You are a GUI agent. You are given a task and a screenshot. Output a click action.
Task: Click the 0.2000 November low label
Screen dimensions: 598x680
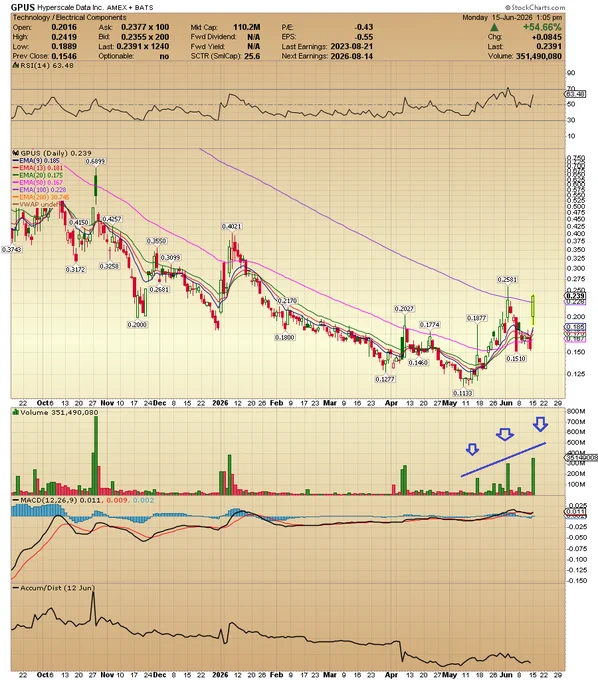[x=137, y=324]
